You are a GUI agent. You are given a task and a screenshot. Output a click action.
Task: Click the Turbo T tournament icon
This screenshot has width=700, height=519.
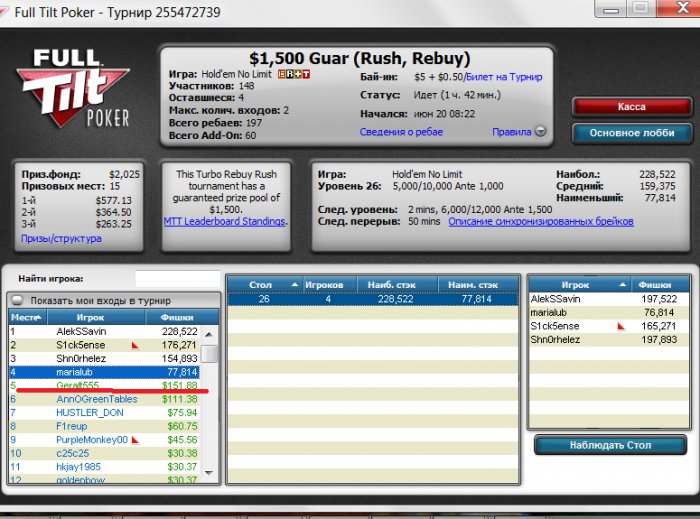point(306,74)
